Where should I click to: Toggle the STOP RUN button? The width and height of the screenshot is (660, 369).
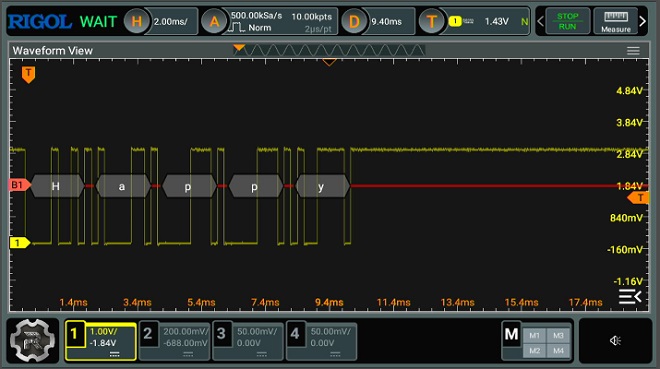(x=567, y=21)
